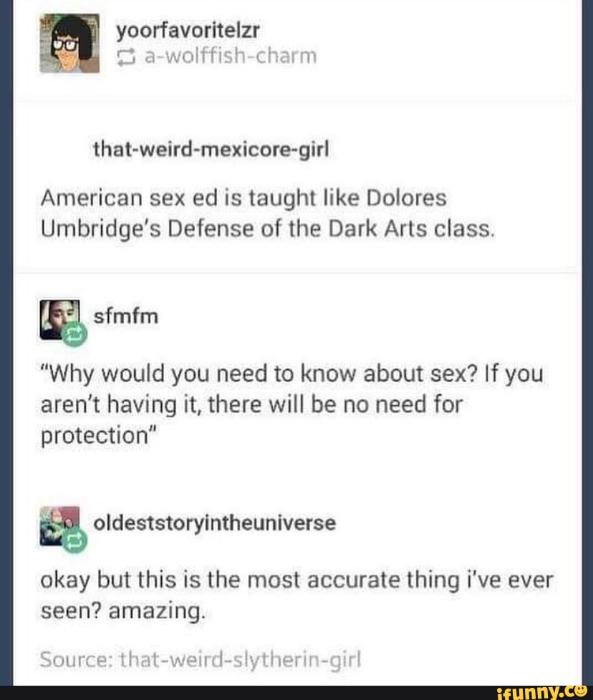Open sfmfm avatar thumbnail

coord(60,320)
